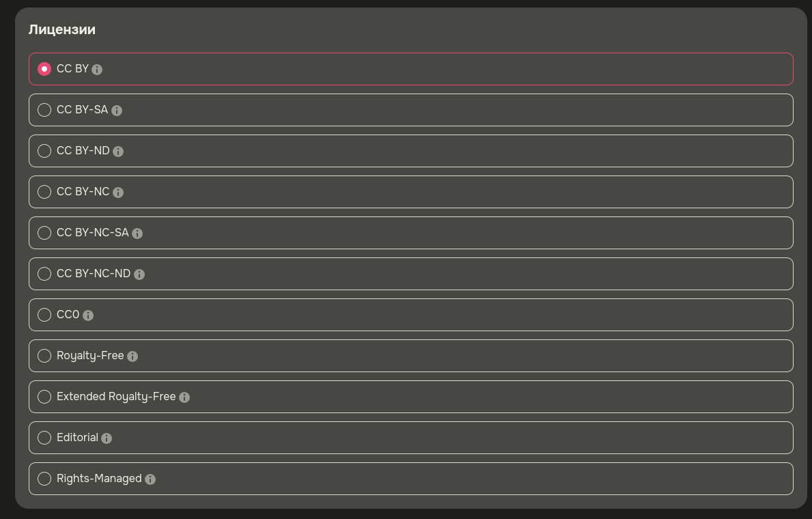This screenshot has width=812, height=519.
Task: Choose the Editorial license radio button
Action: [x=44, y=438]
